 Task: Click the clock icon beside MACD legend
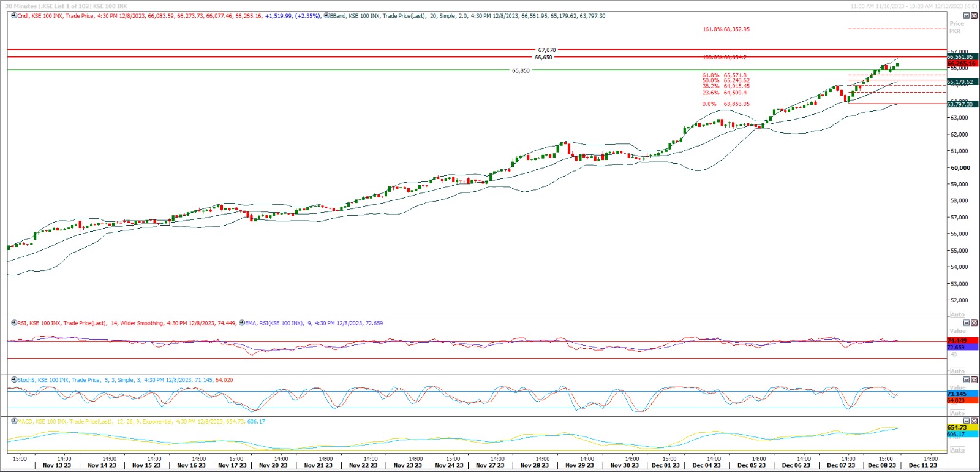click(14, 422)
